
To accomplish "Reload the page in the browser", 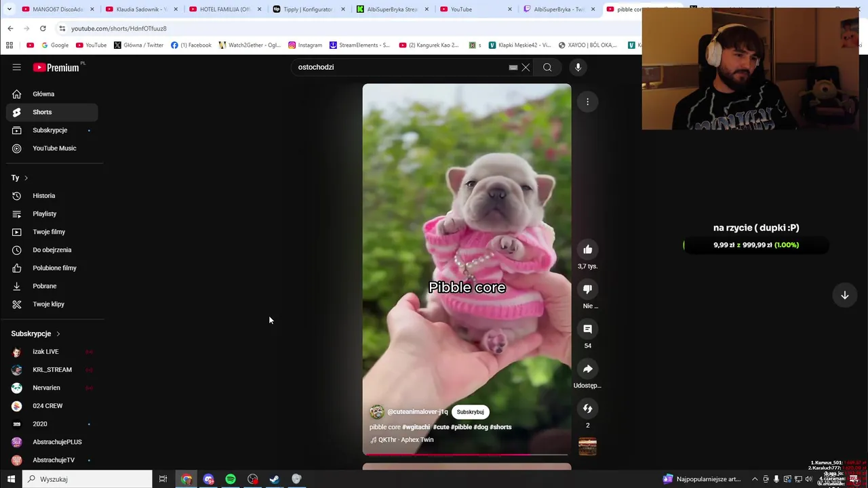I will [x=43, y=28].
